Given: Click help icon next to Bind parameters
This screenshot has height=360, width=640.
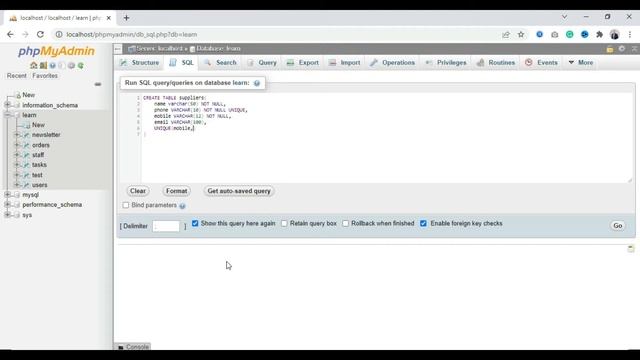Looking at the screenshot, I should click(x=182, y=206).
